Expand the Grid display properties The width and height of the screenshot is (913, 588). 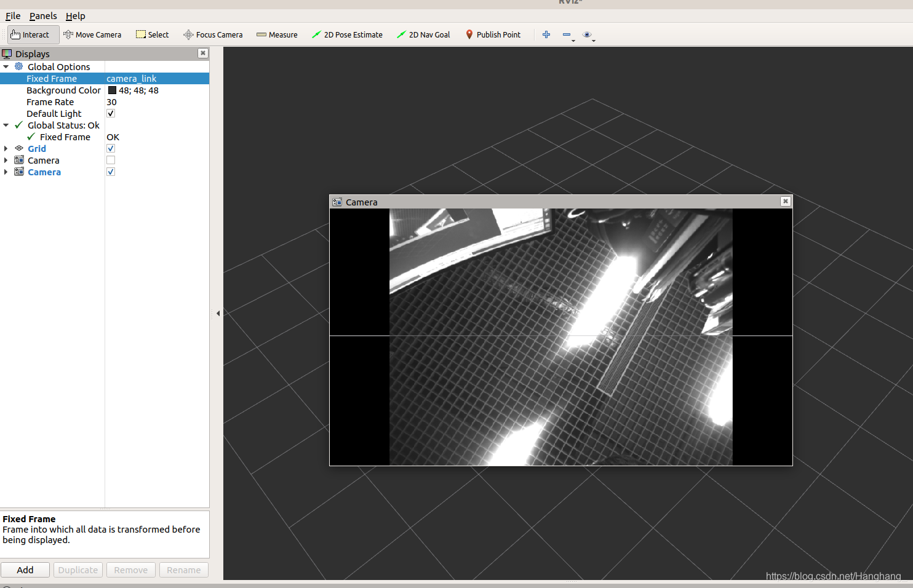pos(6,148)
